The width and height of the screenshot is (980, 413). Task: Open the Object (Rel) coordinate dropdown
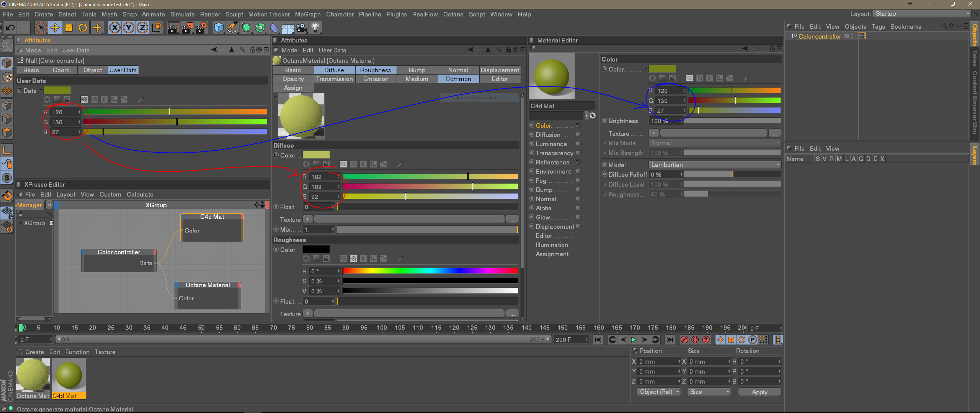pos(659,392)
